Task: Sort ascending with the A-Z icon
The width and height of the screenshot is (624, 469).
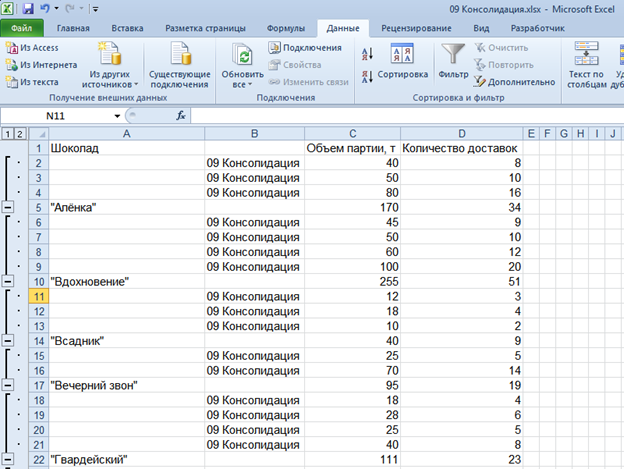Action: [x=367, y=52]
